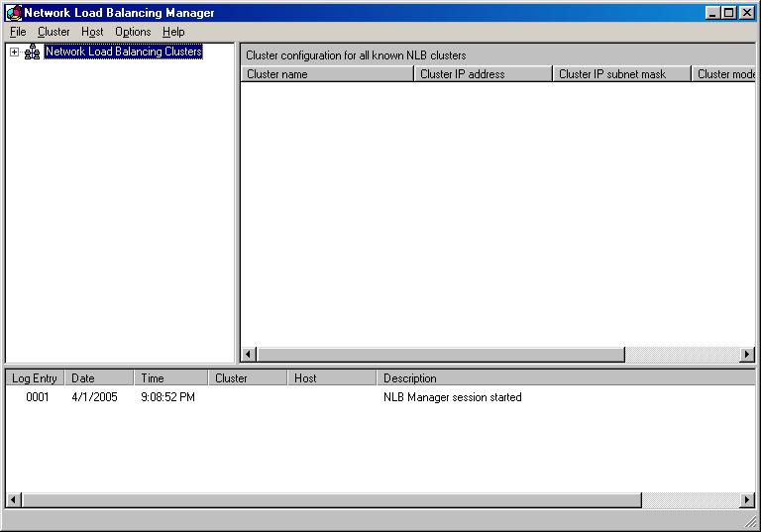Click the network clusters tree icon

pyautogui.click(x=32, y=52)
